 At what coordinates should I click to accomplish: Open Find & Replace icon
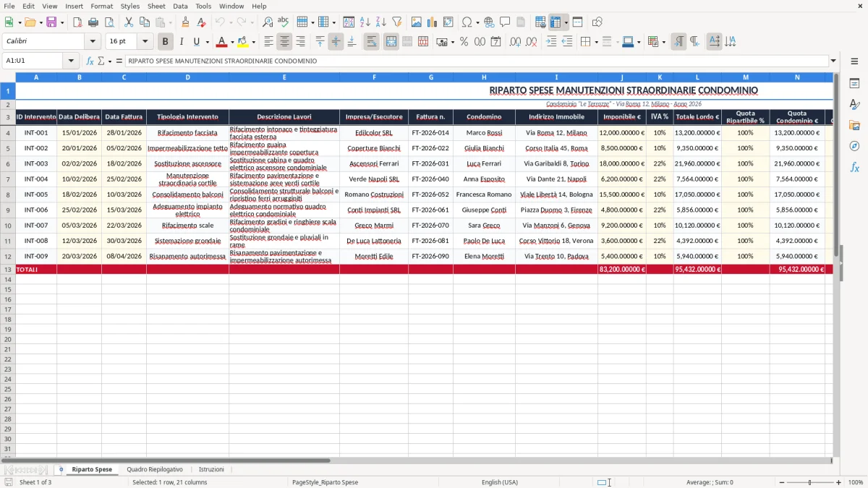(268, 22)
